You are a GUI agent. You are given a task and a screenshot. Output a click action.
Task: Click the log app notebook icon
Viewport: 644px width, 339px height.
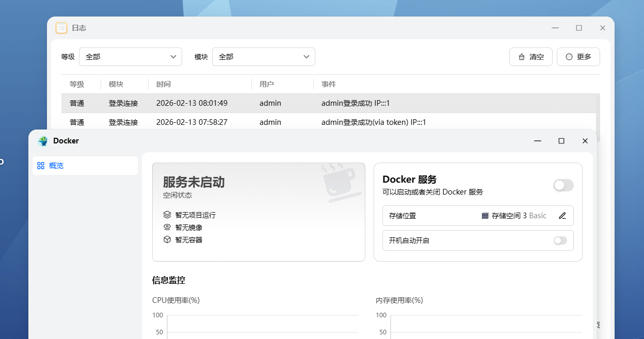61,28
